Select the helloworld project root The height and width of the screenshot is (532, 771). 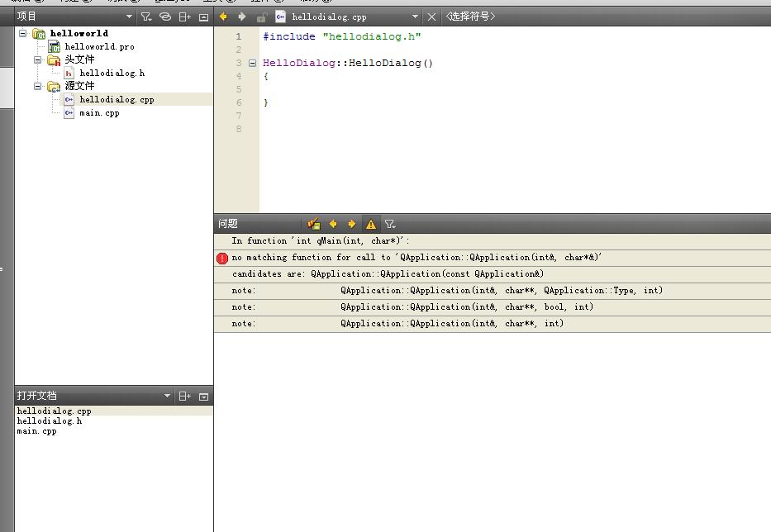[79, 33]
